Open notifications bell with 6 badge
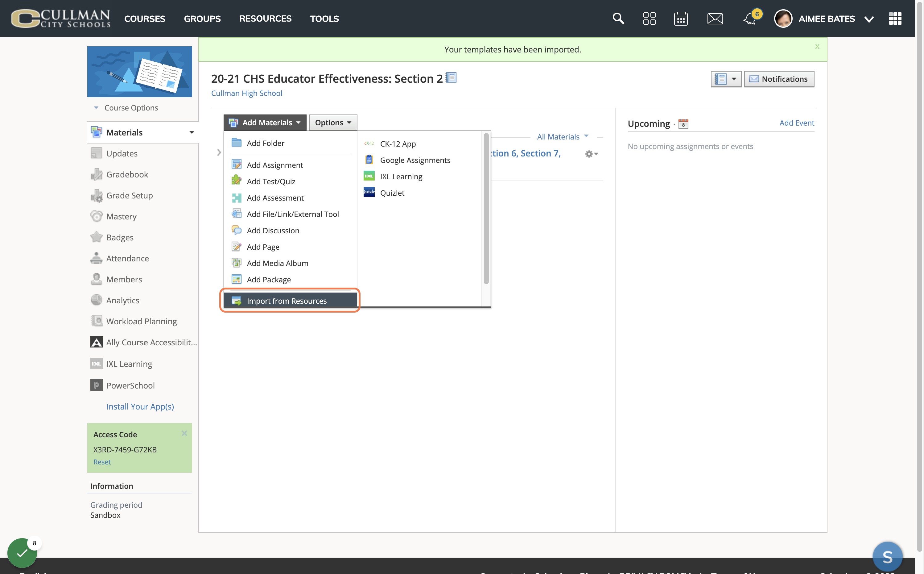The image size is (924, 574). pos(751,18)
